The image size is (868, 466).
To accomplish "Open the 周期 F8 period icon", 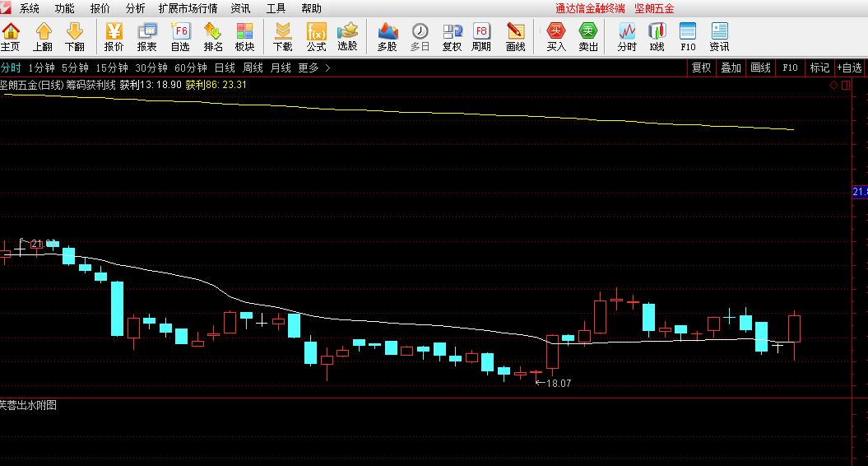I will pyautogui.click(x=481, y=37).
